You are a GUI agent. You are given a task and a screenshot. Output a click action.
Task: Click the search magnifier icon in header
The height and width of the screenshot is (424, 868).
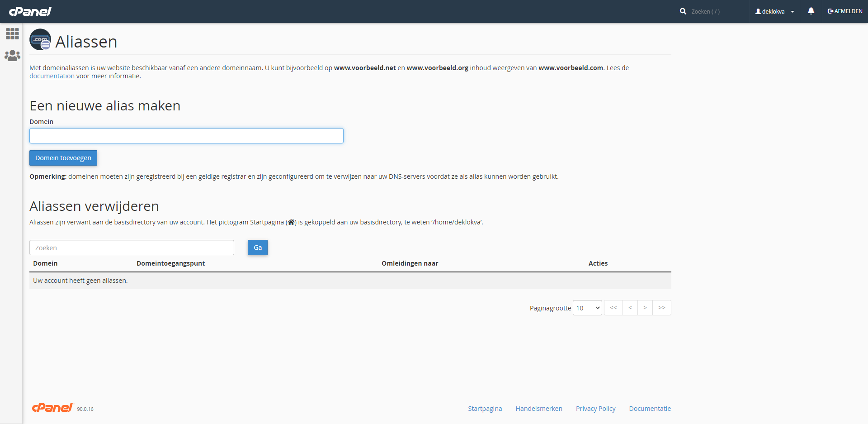[x=683, y=11]
